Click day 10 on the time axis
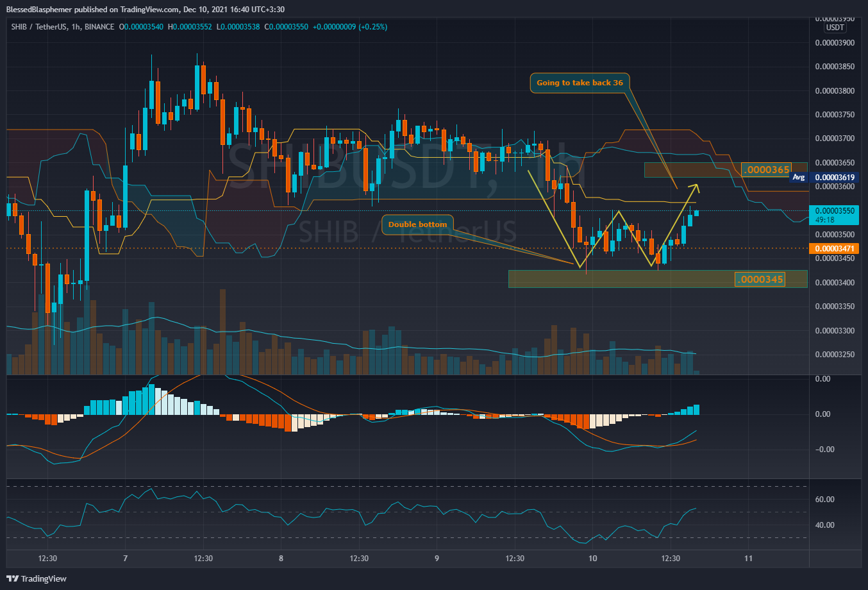868x590 pixels. pyautogui.click(x=593, y=559)
